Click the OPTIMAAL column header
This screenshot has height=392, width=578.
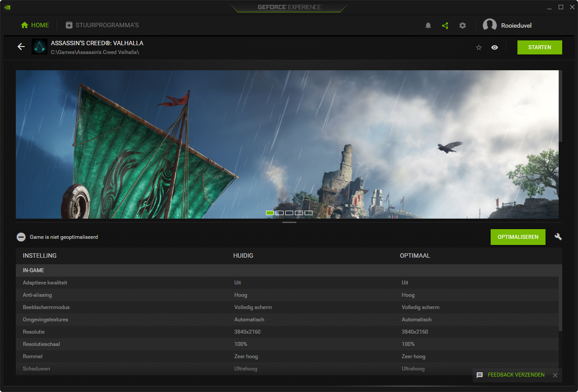point(415,255)
